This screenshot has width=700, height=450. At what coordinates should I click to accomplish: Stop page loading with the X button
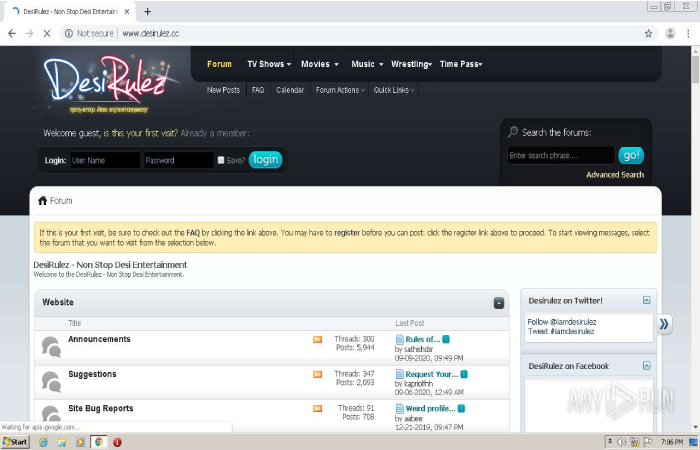point(46,33)
